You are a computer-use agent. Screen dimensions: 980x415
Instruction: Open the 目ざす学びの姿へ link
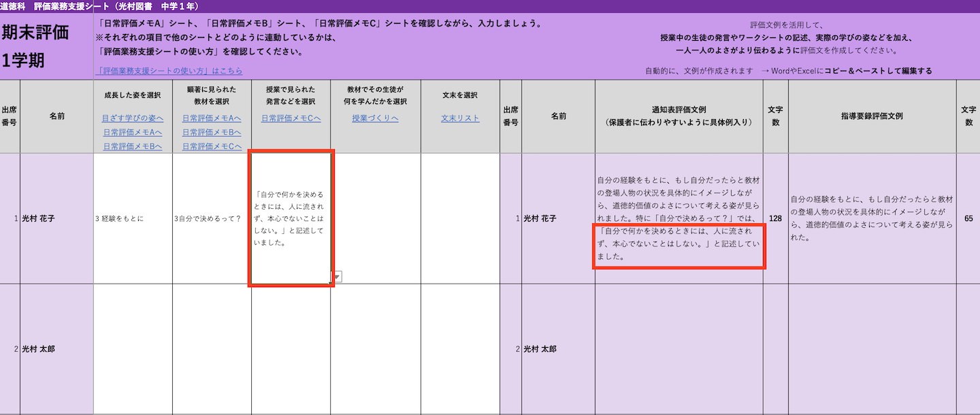pos(133,118)
